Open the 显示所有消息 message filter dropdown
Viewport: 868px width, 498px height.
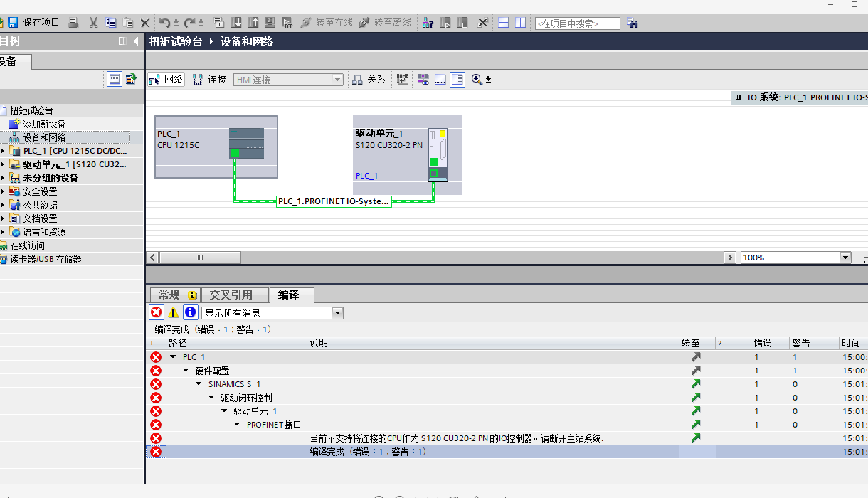tap(337, 313)
